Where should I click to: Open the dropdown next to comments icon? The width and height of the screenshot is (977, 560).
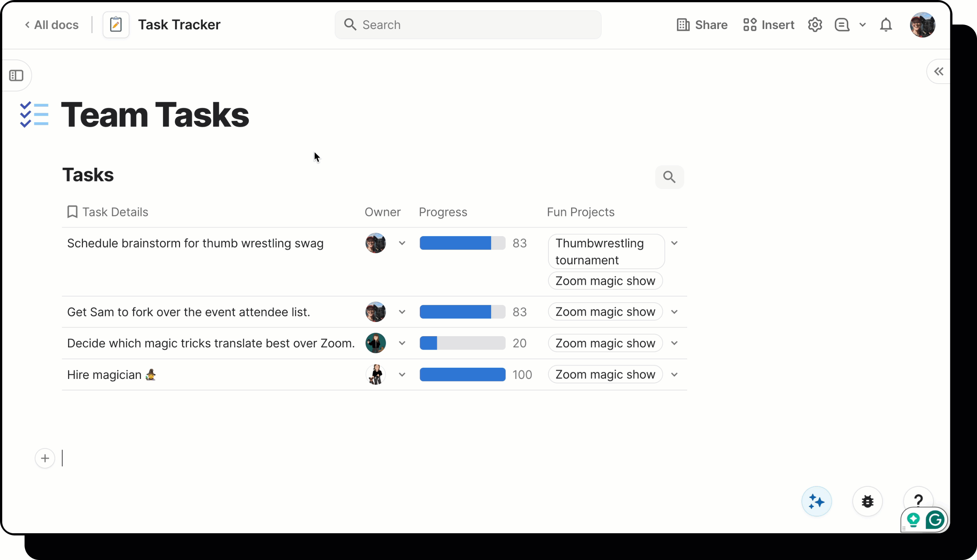[862, 25]
